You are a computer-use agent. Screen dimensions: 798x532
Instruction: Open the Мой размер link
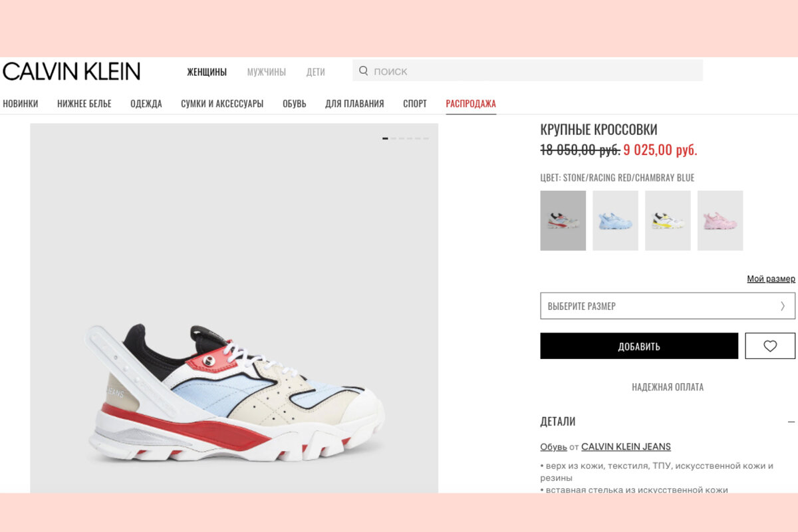(x=771, y=279)
